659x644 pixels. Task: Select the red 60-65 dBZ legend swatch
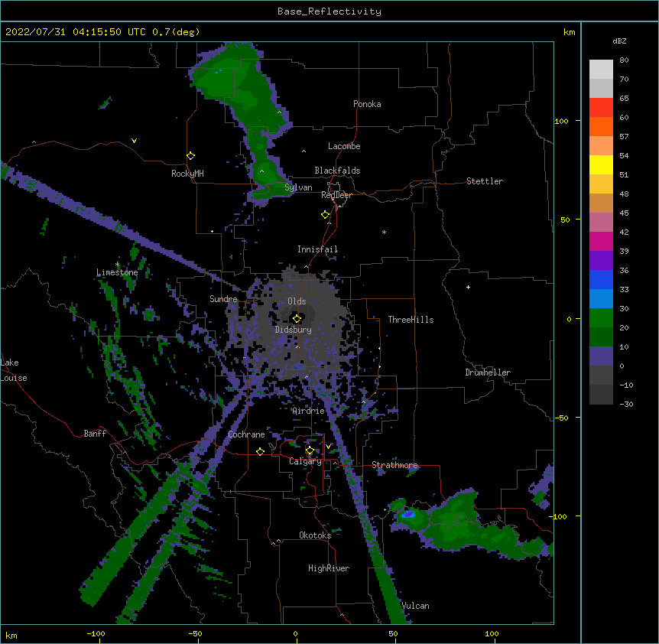tap(601, 108)
